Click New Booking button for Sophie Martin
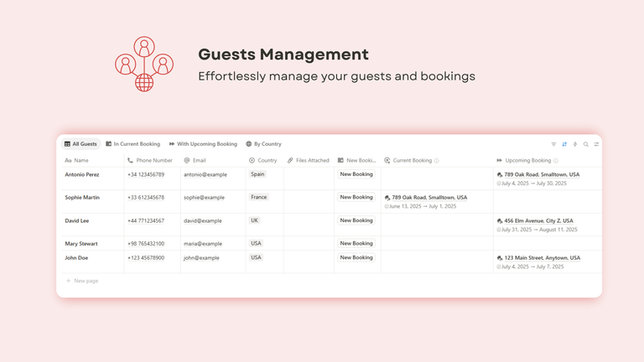Image resolution: width=644 pixels, height=362 pixels. click(356, 198)
